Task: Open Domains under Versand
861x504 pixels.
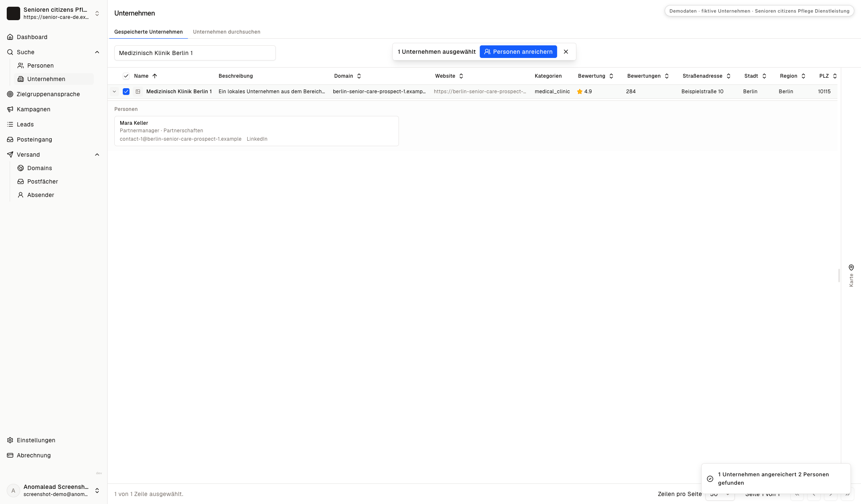Action: pos(40,168)
